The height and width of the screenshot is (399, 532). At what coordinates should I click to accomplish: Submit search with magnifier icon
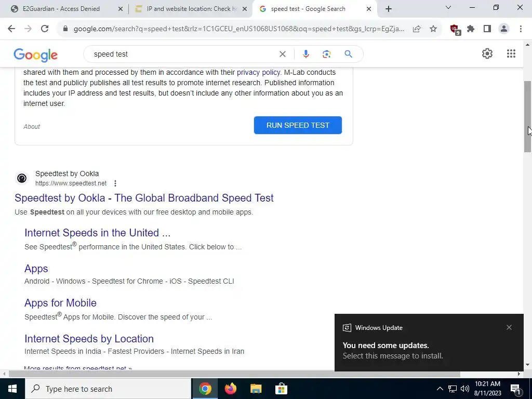tap(348, 54)
